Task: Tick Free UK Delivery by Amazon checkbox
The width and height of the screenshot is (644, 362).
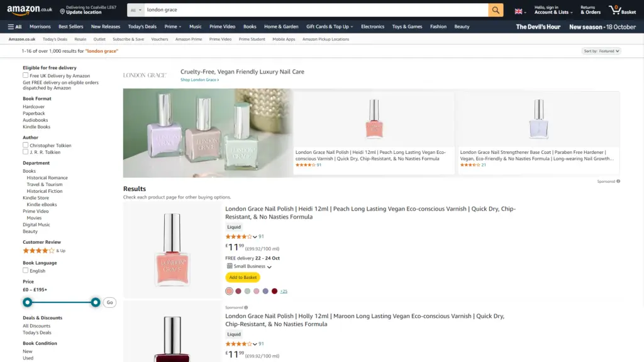Action: pyautogui.click(x=25, y=75)
